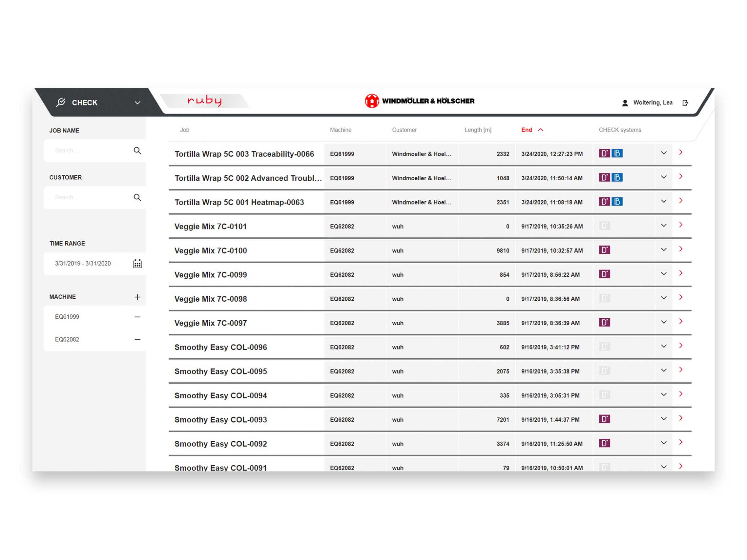This screenshot has width=747, height=560.
Task: Sort table by Length [m] column
Action: 478,130
